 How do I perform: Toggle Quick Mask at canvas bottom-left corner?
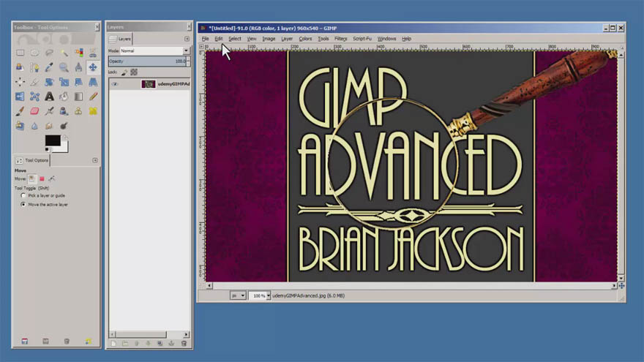coord(202,285)
